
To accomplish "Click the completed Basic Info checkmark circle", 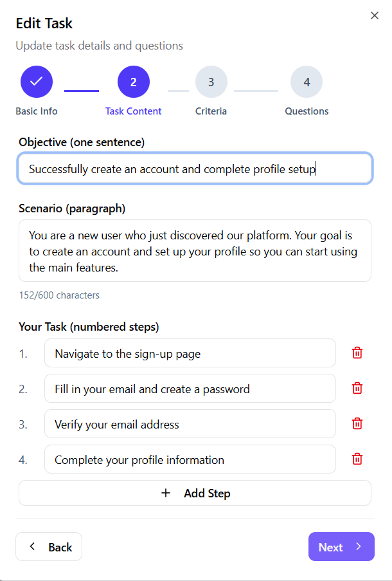I will pyautogui.click(x=37, y=82).
